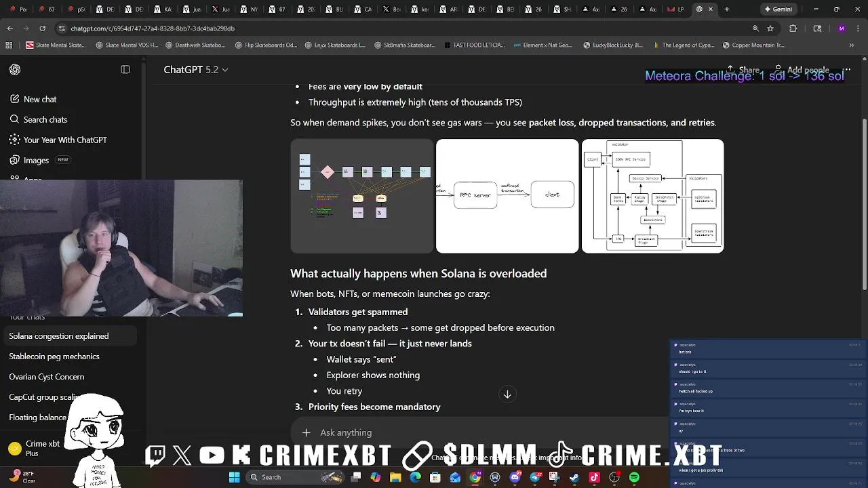Open the Floating balance chat
The height and width of the screenshot is (488, 868).
pyautogui.click(x=39, y=418)
